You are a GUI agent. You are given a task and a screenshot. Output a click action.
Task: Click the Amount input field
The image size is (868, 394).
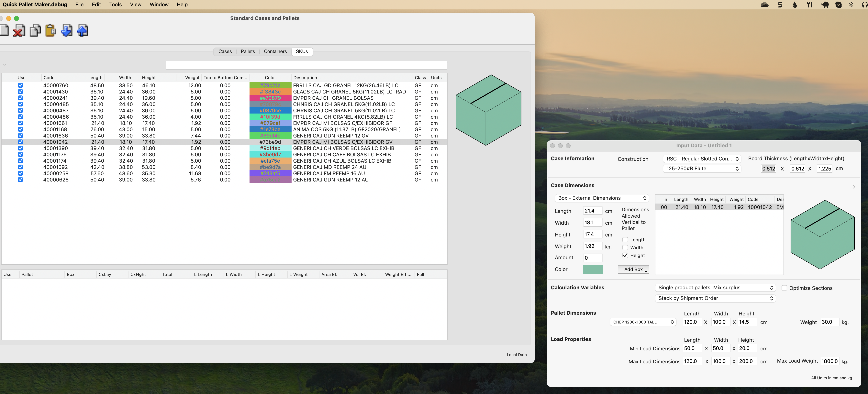[x=592, y=258]
